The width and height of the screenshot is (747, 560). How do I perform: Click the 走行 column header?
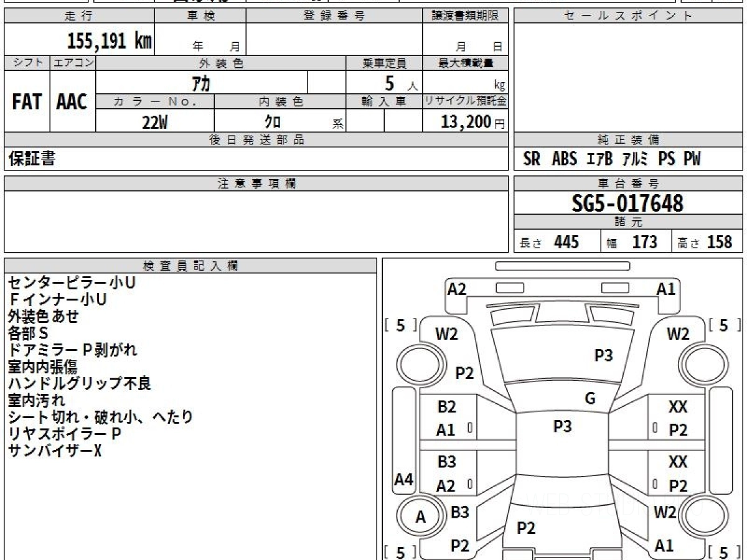[79, 16]
